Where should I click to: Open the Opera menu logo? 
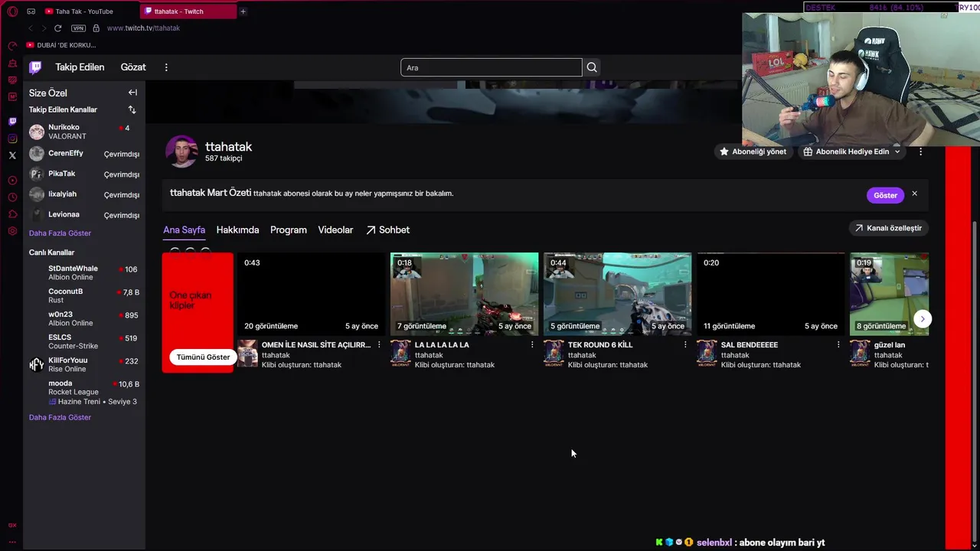tap(11, 11)
